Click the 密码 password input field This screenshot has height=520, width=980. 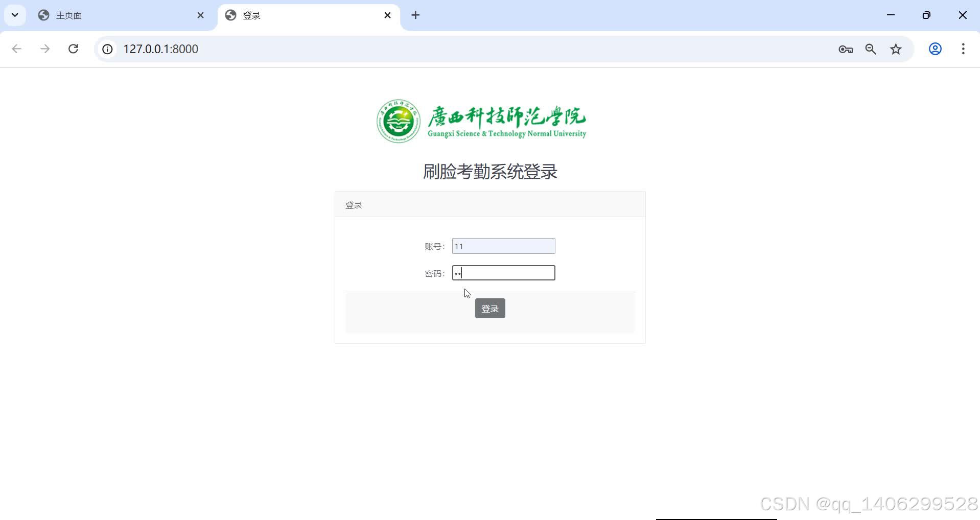(503, 273)
